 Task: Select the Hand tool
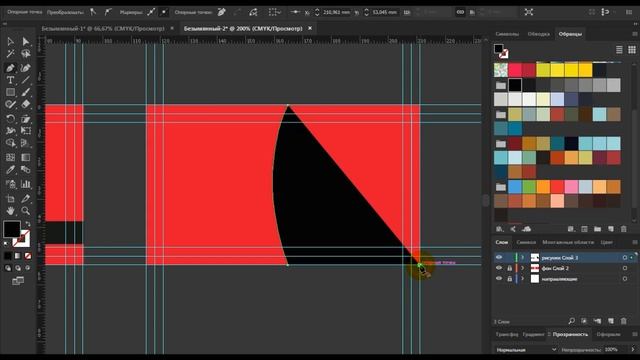(11, 211)
